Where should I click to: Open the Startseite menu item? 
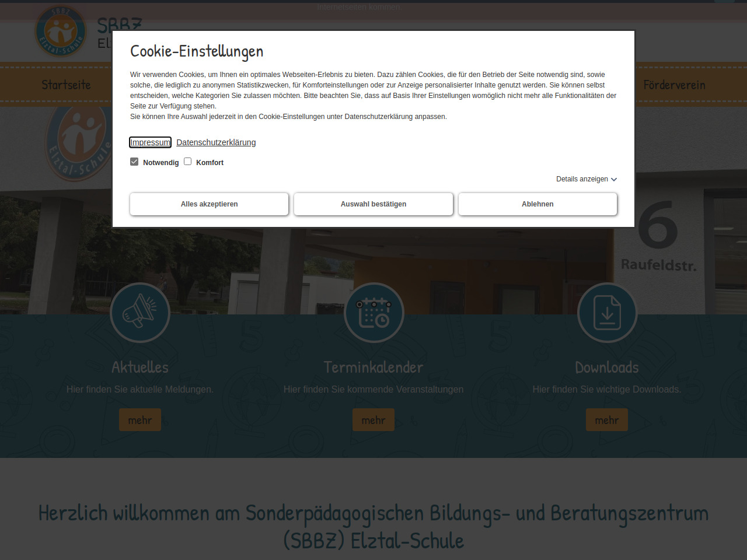click(66, 85)
